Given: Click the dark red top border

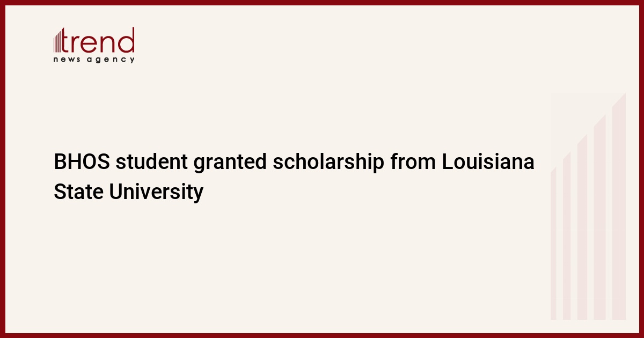Looking at the screenshot, I should coord(322,2).
